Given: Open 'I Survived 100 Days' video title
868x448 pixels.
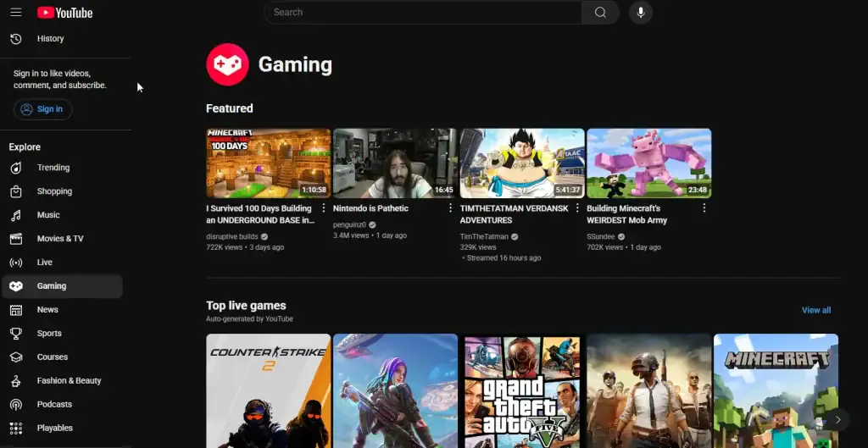Looking at the screenshot, I should click(x=260, y=214).
